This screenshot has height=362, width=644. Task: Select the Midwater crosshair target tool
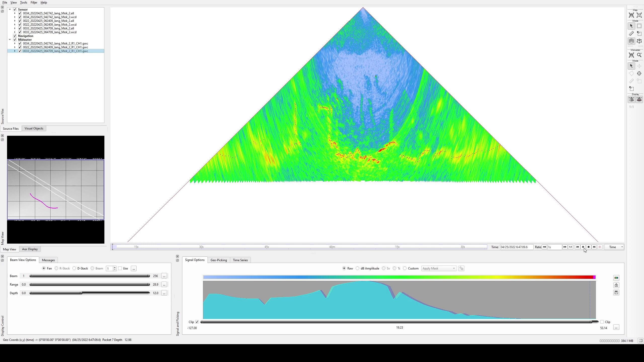(x=639, y=73)
